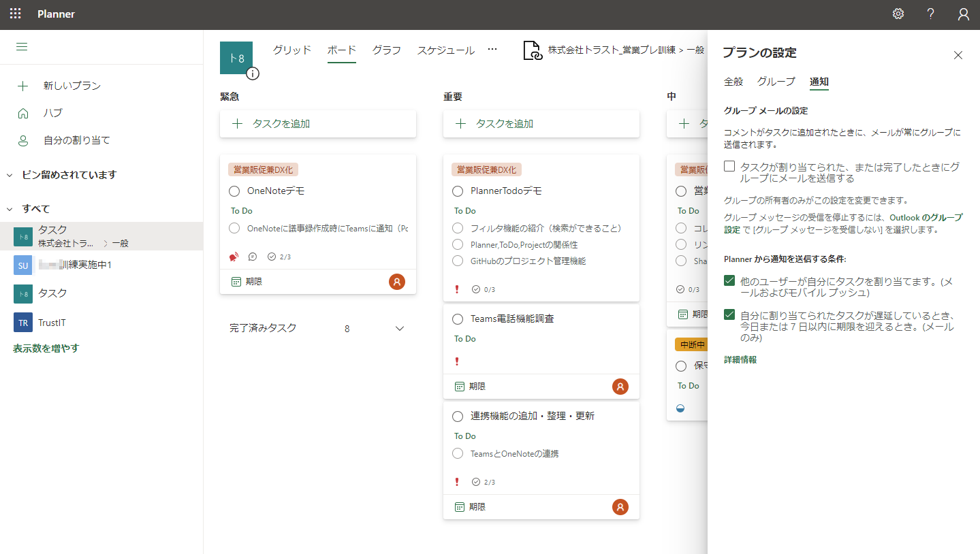Image resolution: width=980 pixels, height=554 pixels.
Task: Click the person icon for 自分の割り当て
Action: 23,140
